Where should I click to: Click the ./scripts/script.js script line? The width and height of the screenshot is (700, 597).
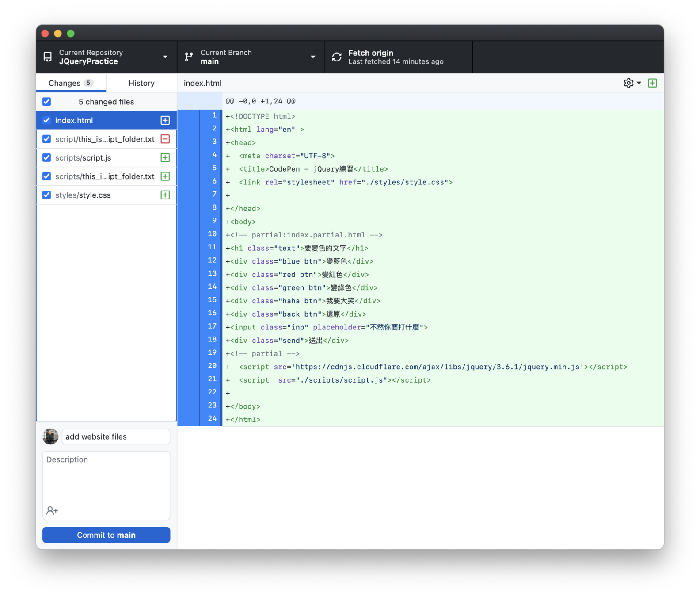443,380
